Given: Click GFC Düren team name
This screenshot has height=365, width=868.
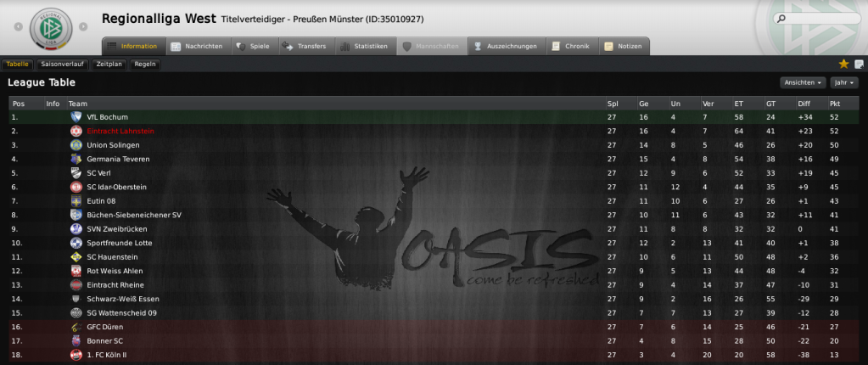Looking at the screenshot, I should click(x=104, y=327).
